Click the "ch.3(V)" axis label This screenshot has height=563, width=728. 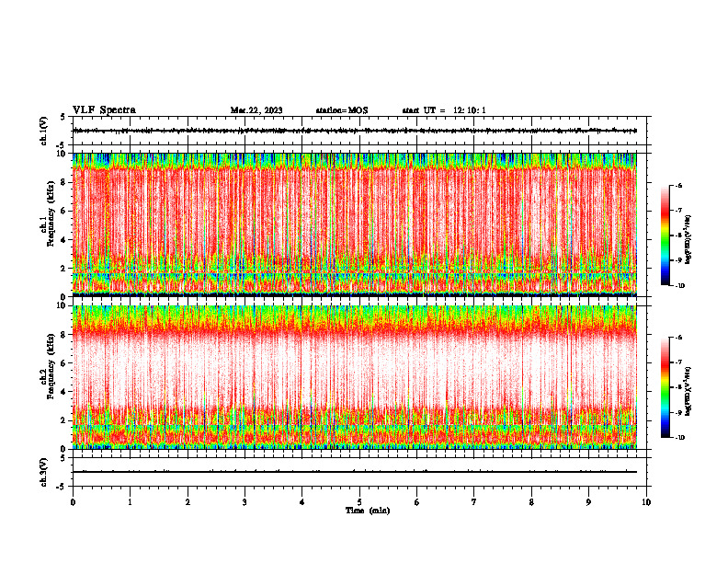coord(44,472)
